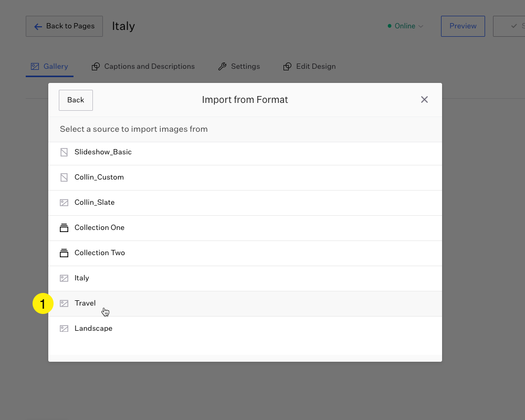525x420 pixels.
Task: Click the Captions and Descriptions tab icon
Action: (96, 66)
